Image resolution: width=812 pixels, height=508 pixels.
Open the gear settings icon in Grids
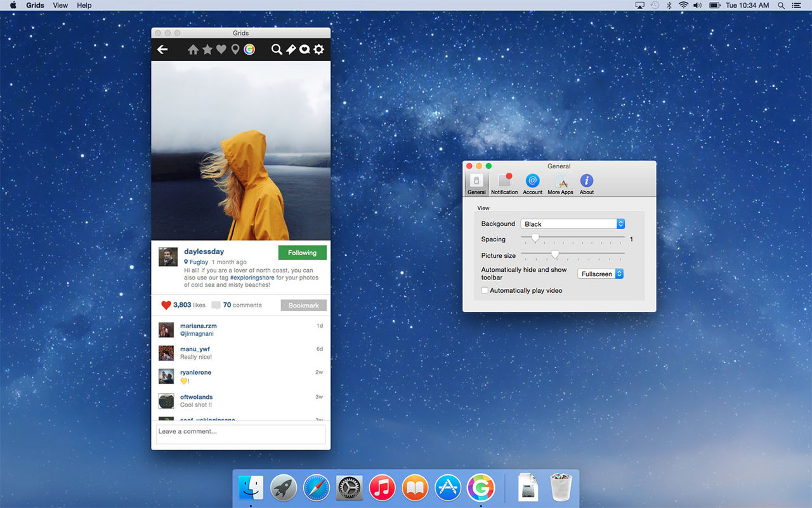coord(318,50)
